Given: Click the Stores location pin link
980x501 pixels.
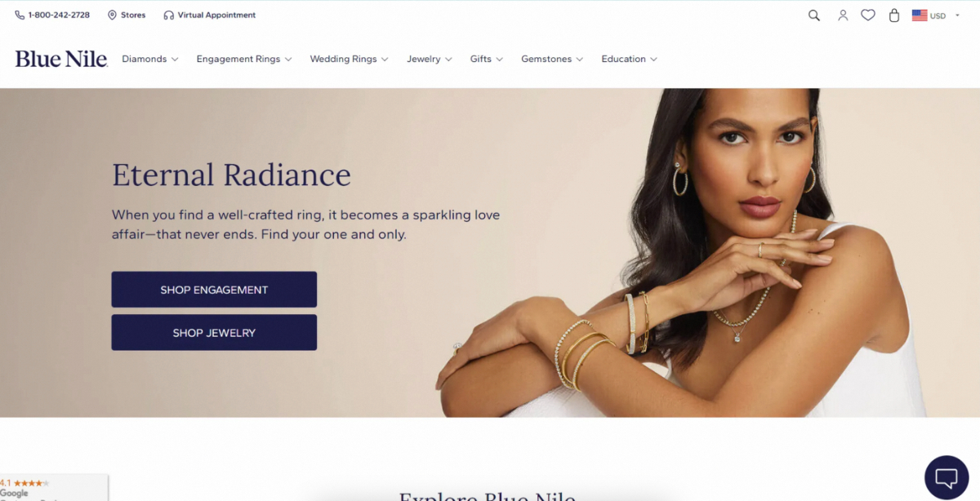Looking at the screenshot, I should tap(127, 16).
